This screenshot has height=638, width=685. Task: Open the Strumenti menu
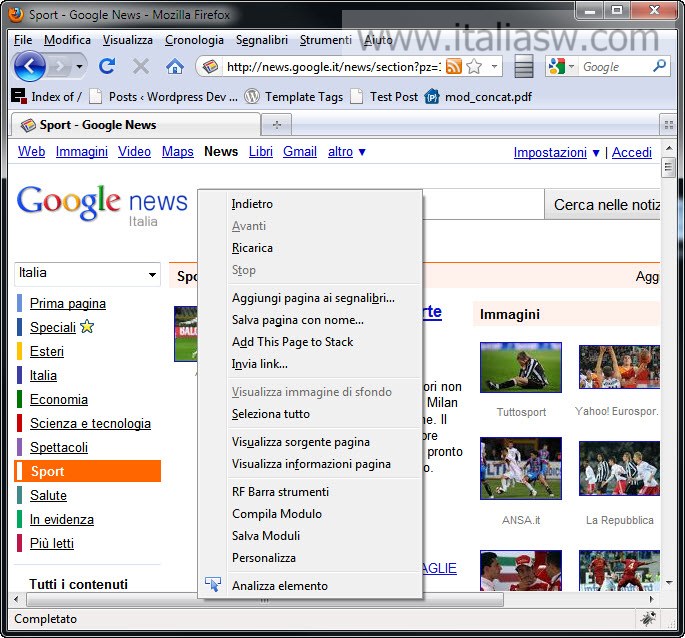[x=325, y=40]
